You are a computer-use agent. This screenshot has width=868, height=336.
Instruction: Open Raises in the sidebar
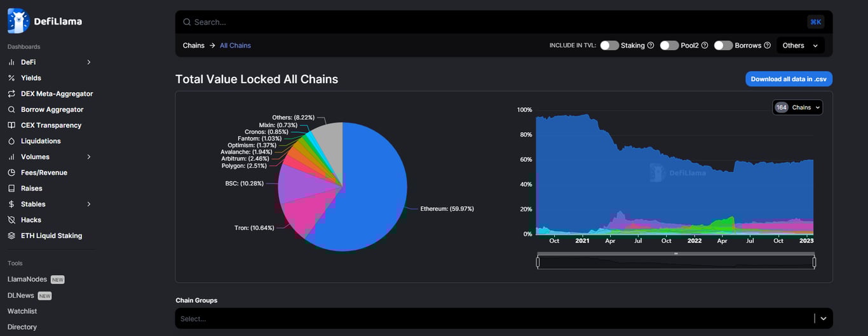[31, 189]
